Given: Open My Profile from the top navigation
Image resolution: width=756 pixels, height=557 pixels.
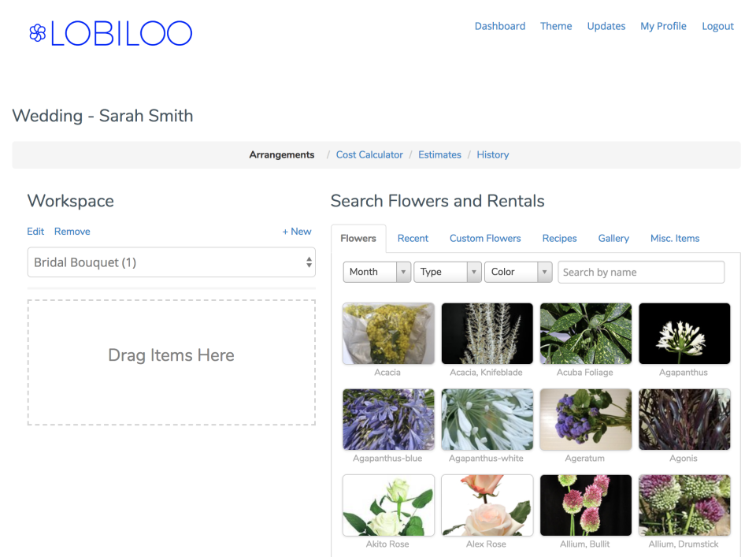Looking at the screenshot, I should [x=663, y=26].
